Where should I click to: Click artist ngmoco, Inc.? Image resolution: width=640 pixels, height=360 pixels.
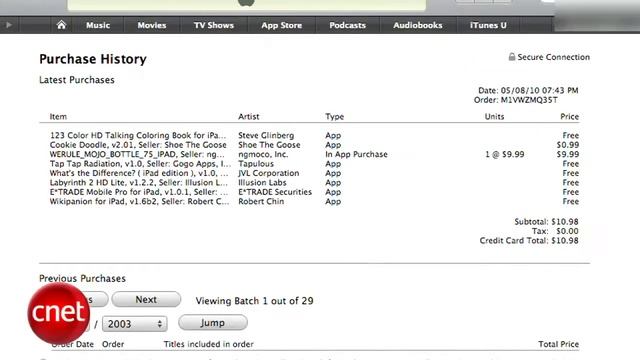pyautogui.click(x=263, y=154)
